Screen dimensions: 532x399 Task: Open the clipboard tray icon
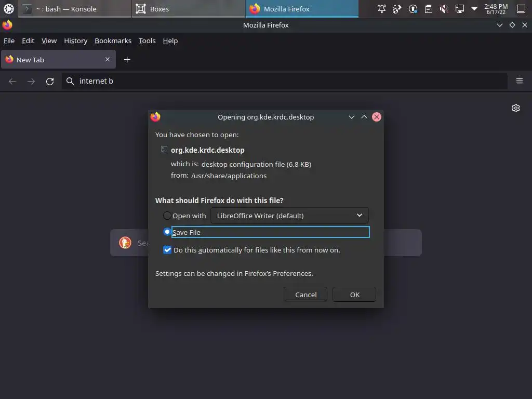429,9
